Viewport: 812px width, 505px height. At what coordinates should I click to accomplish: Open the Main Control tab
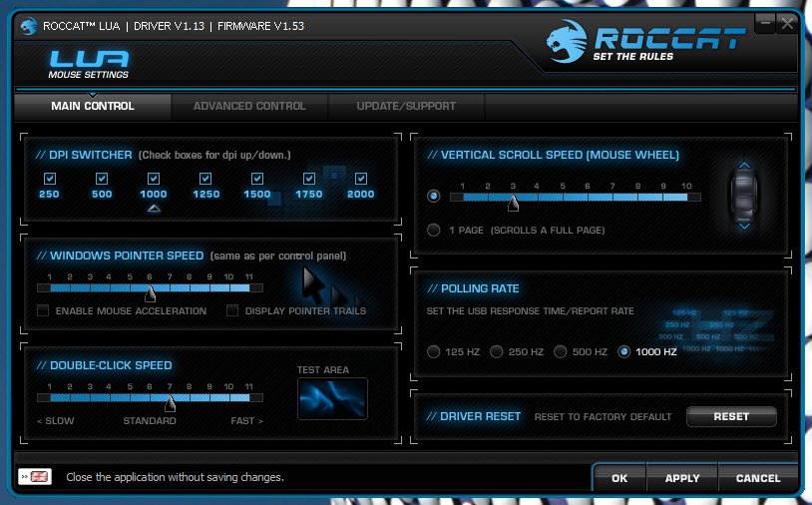[93, 106]
